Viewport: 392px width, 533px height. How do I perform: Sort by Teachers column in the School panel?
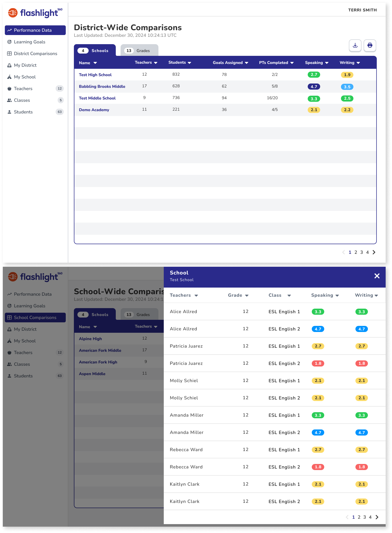tap(184, 295)
